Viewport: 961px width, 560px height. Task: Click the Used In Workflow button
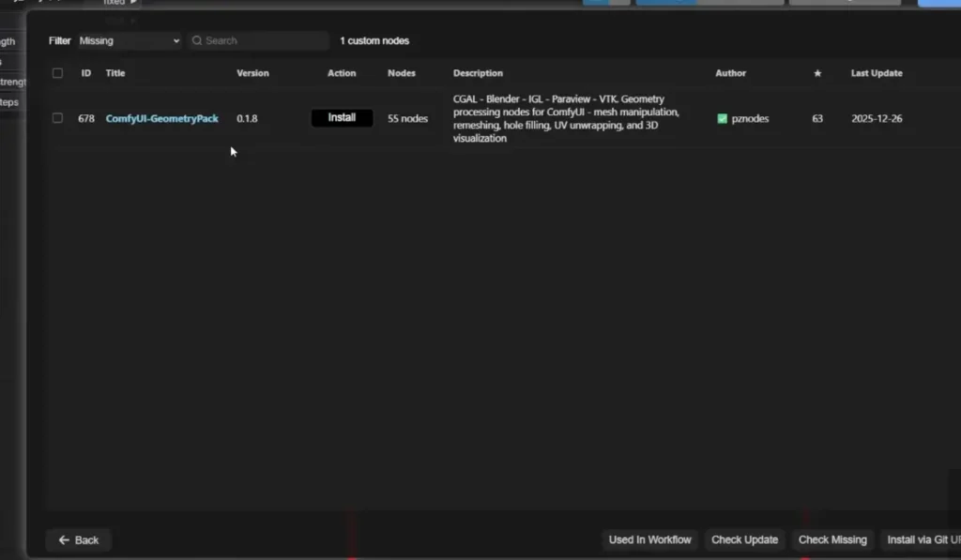[x=649, y=539]
